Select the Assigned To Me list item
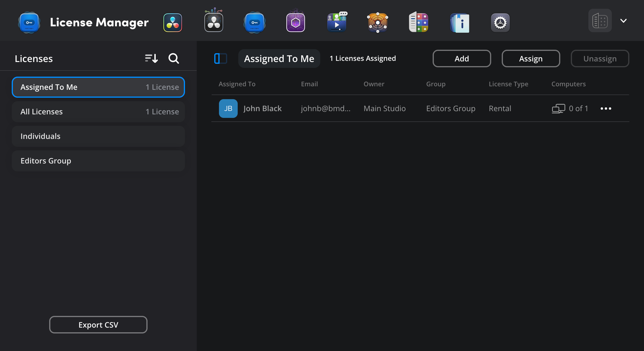 point(98,87)
